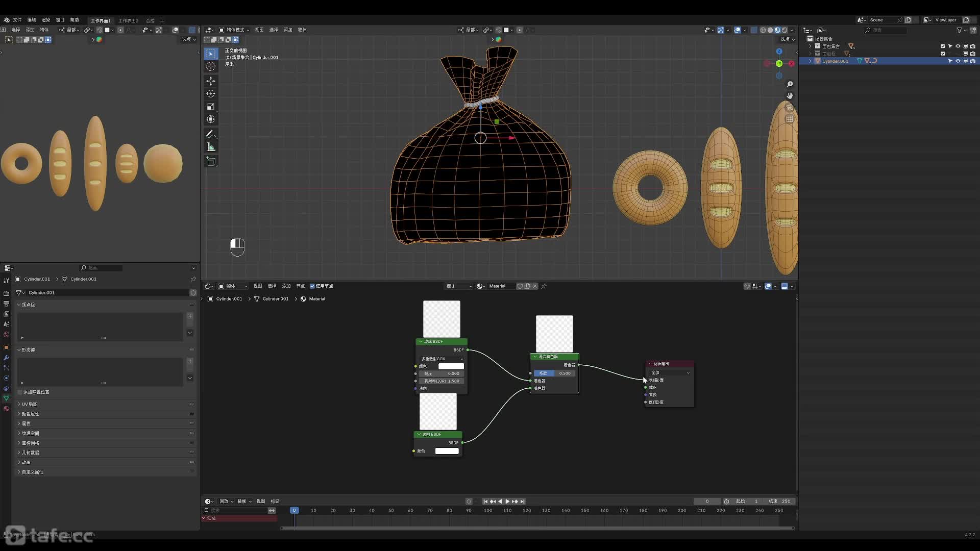Select the Rotate tool
980x551 pixels.
(211, 94)
